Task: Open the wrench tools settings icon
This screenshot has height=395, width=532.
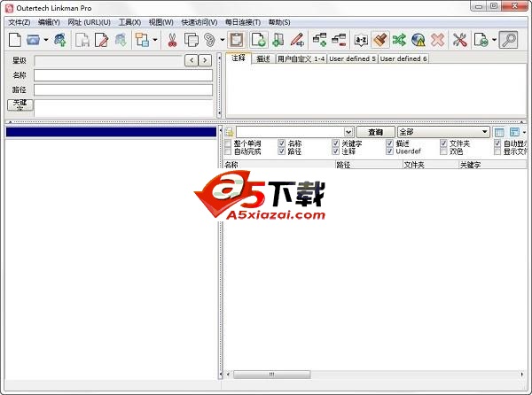Action: tap(459, 40)
